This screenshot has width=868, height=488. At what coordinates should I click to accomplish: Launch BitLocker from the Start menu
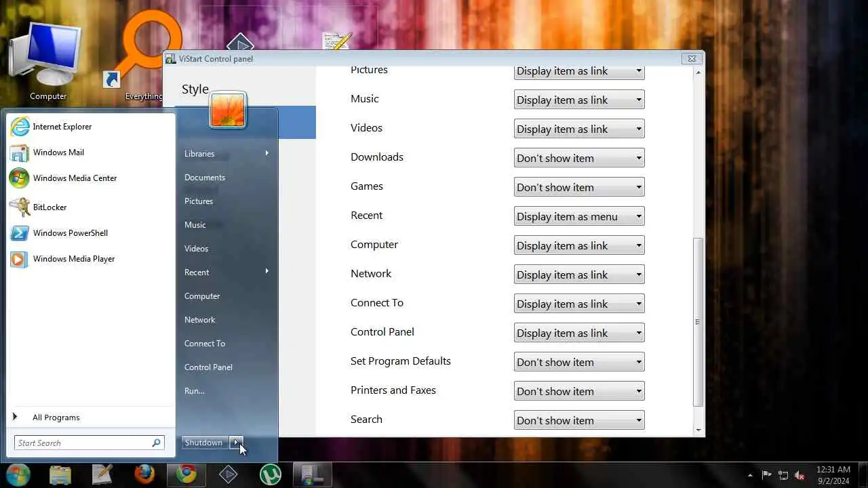pyautogui.click(x=39, y=207)
